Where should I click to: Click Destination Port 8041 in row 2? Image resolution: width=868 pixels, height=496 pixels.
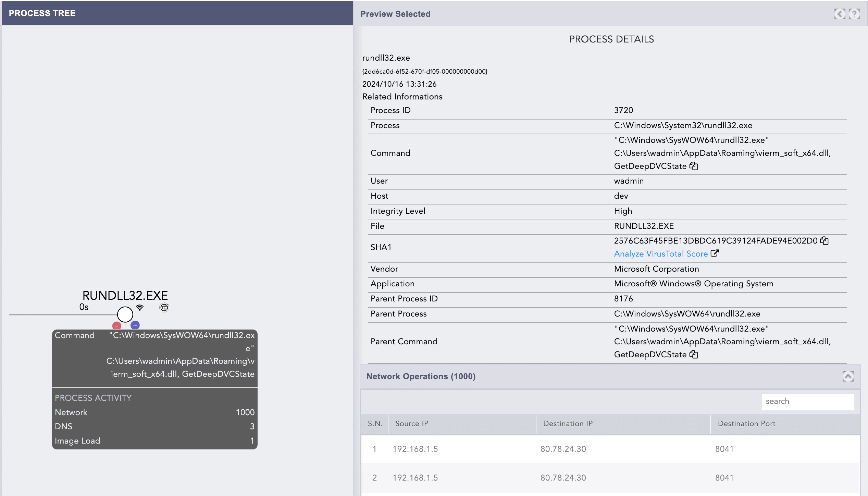[724, 478]
